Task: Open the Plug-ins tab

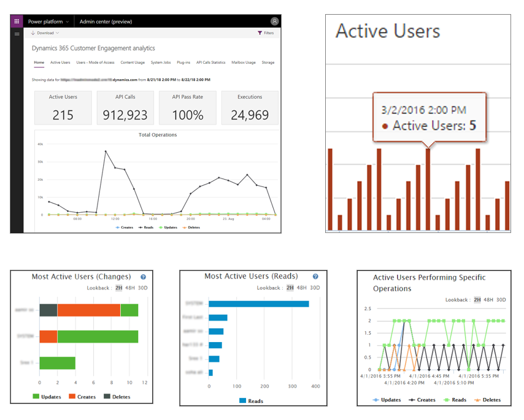Action: click(183, 63)
